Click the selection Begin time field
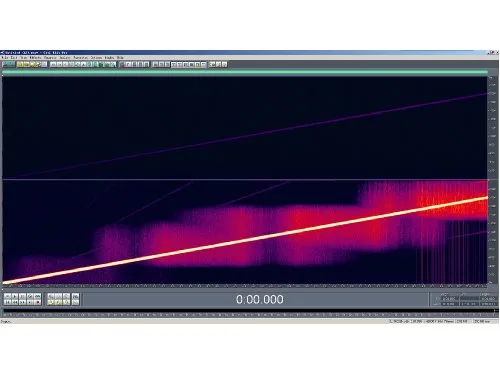 pos(450,299)
